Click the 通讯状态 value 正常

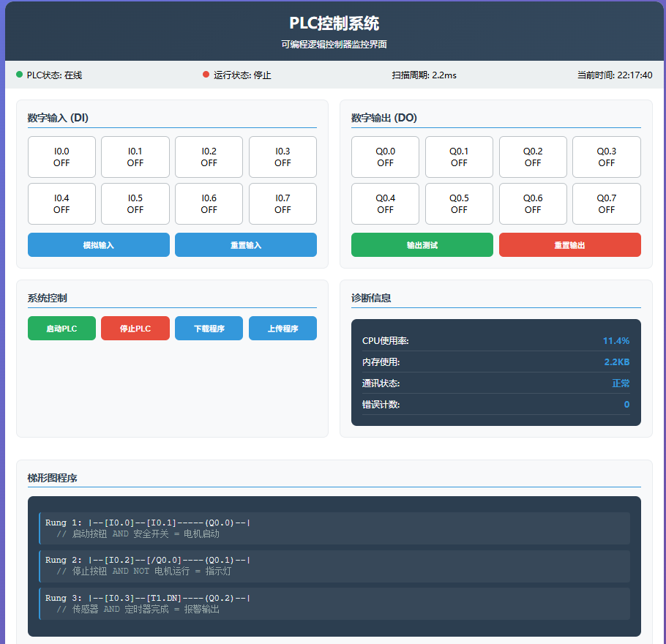click(x=621, y=383)
